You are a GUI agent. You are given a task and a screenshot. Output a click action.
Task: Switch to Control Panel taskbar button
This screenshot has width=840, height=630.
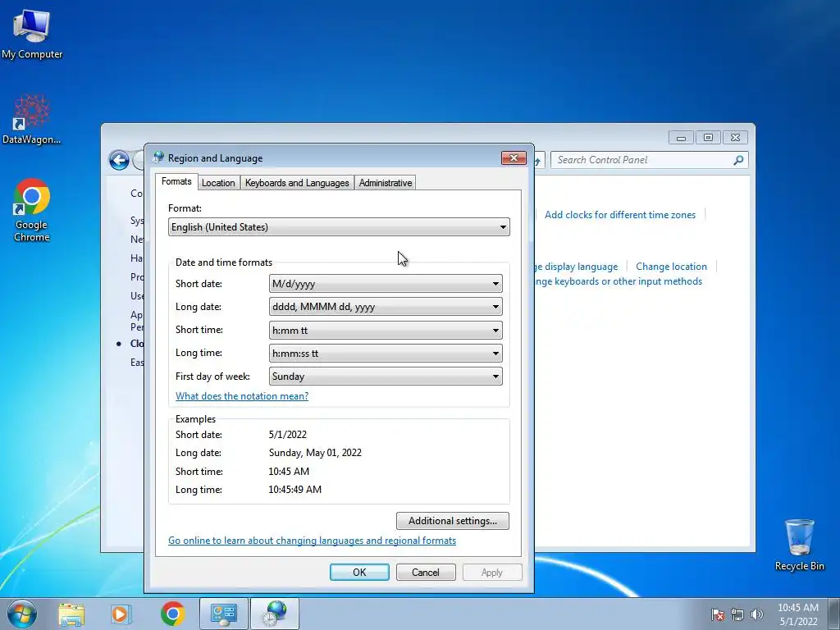click(x=223, y=614)
